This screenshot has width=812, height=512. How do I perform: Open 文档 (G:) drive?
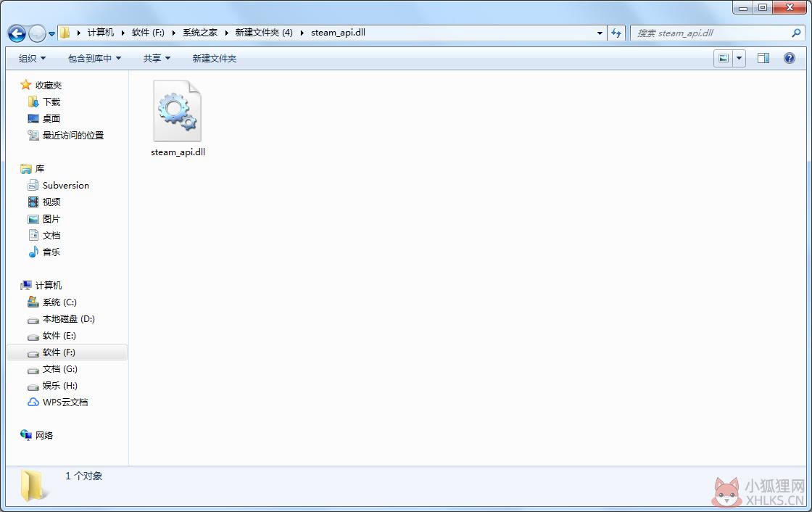coord(60,369)
